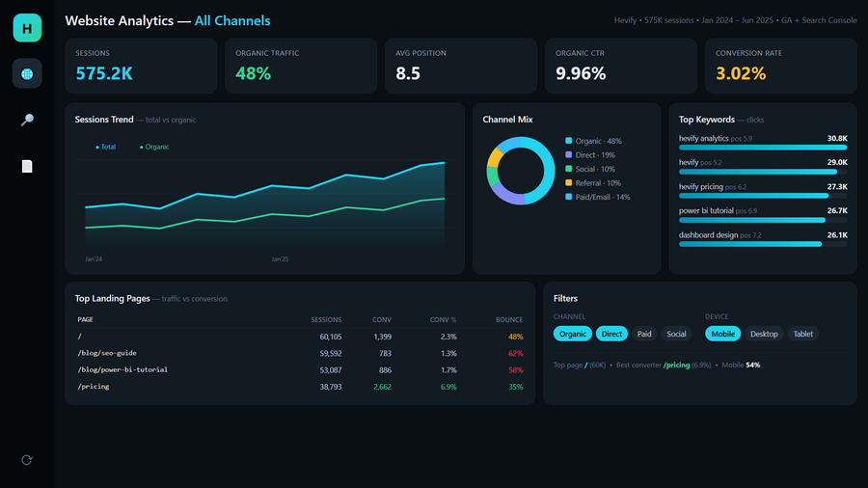868x488 pixels.
Task: Click the Referral 10% channel mix swatch
Action: pos(568,182)
